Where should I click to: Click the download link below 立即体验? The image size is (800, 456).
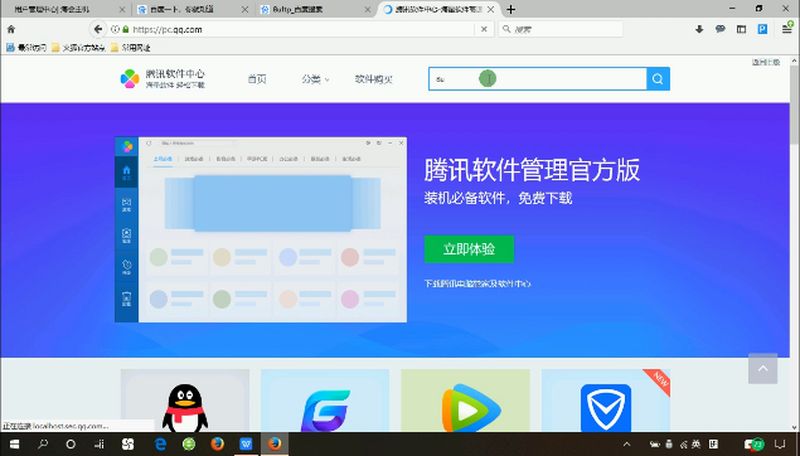click(x=478, y=284)
